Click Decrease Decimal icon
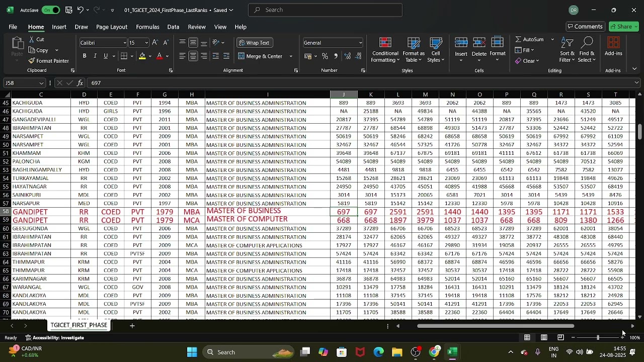The width and height of the screenshot is (644, 362). click(358, 56)
